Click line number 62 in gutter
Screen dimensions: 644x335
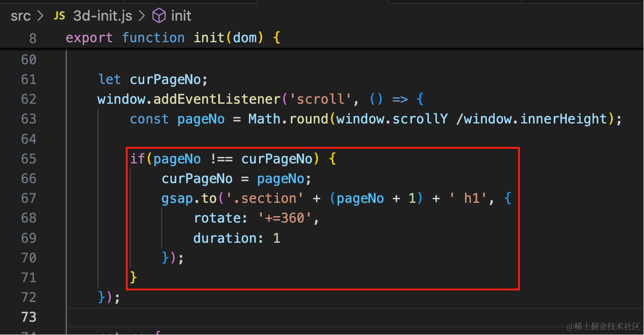29,100
